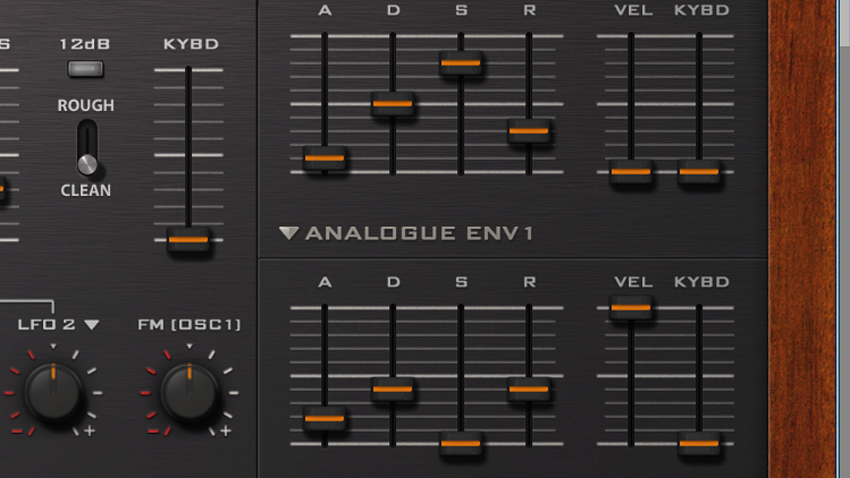Click the LFO 2 modulation amount knob
The height and width of the screenshot is (478, 850).
(x=53, y=392)
